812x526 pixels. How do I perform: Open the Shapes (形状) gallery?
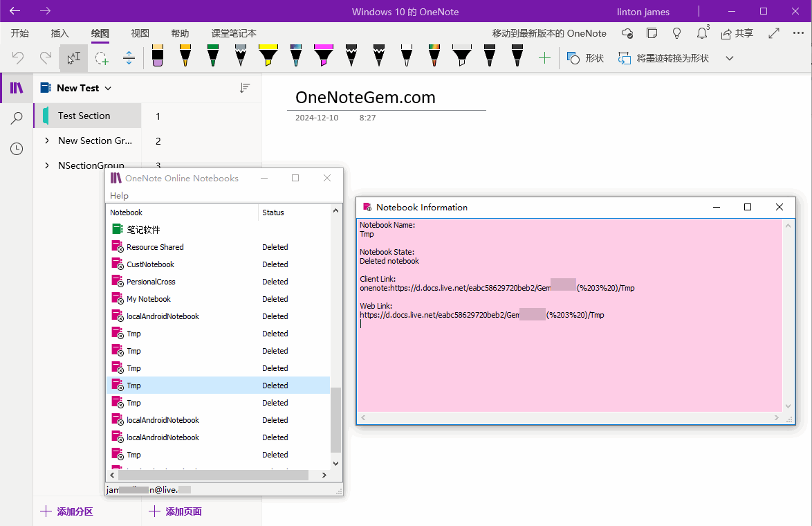pyautogui.click(x=586, y=58)
